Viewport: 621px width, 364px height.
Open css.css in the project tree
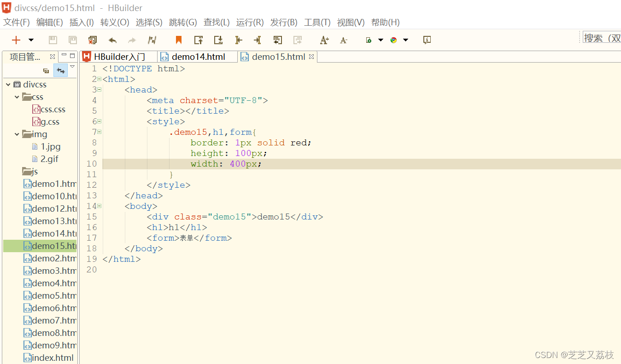click(49, 110)
